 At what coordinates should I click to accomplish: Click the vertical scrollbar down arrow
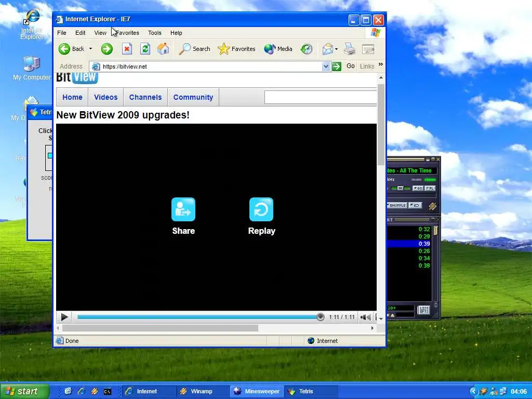coord(381,318)
